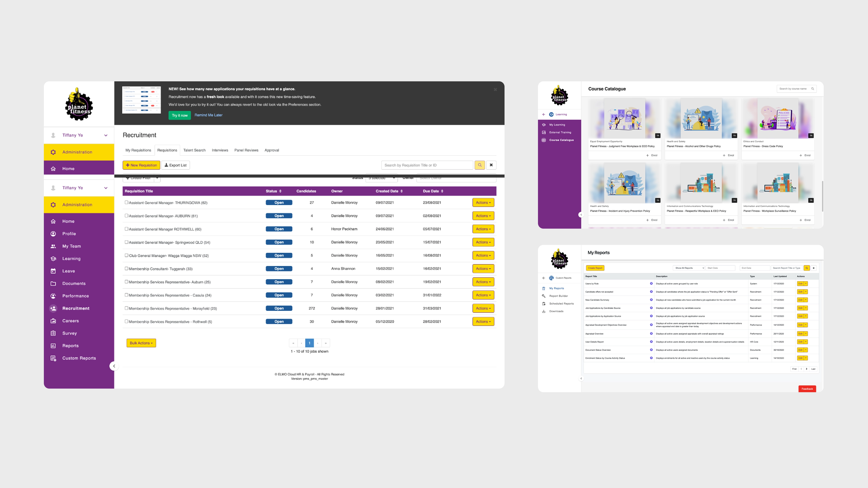Image resolution: width=868 pixels, height=488 pixels.
Task: Click the Export List button
Action: coord(176,165)
